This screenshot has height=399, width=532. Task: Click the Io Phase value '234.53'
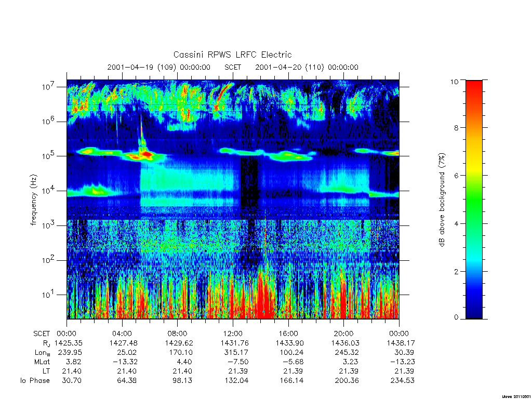[x=403, y=381]
